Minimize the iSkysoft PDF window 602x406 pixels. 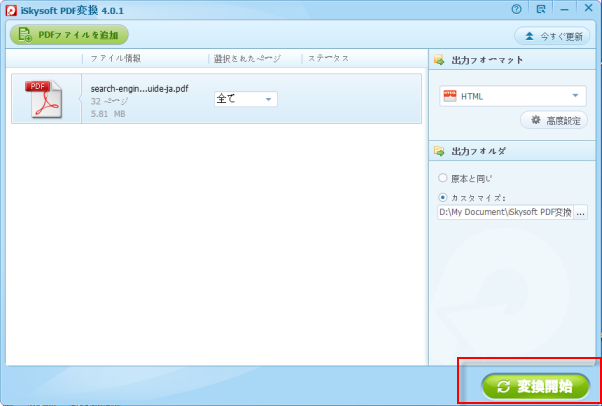564,9
